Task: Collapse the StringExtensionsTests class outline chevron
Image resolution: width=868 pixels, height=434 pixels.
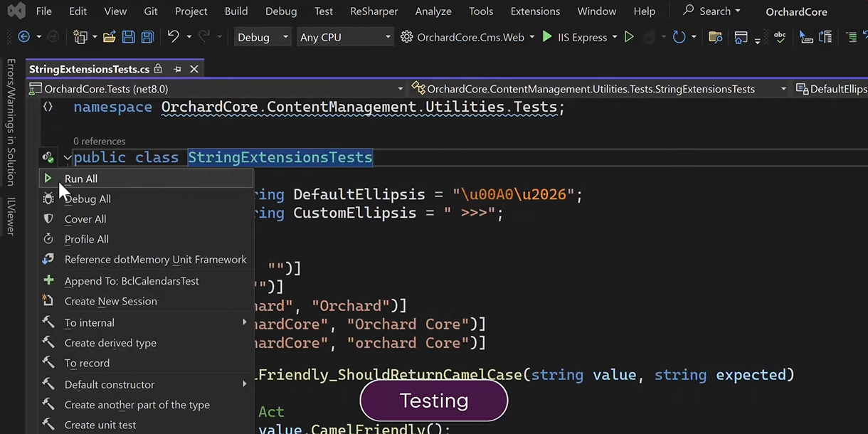Action: coord(67,158)
